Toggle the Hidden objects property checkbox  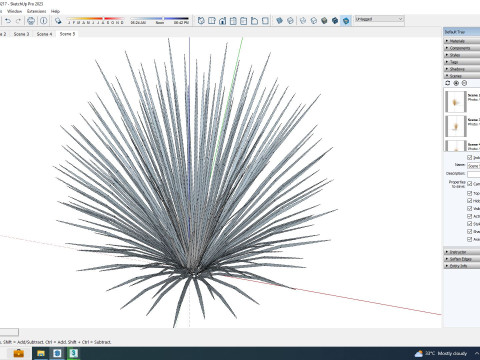point(470,201)
